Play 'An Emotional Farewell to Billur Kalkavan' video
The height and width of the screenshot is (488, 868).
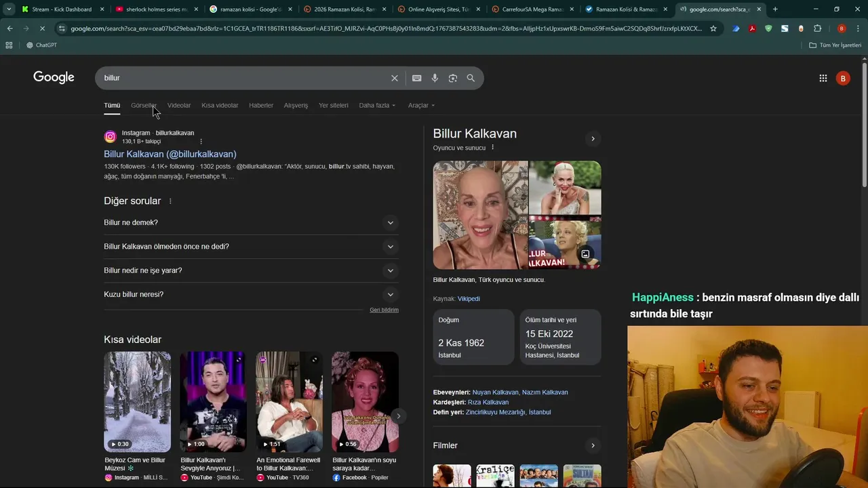coord(289,401)
